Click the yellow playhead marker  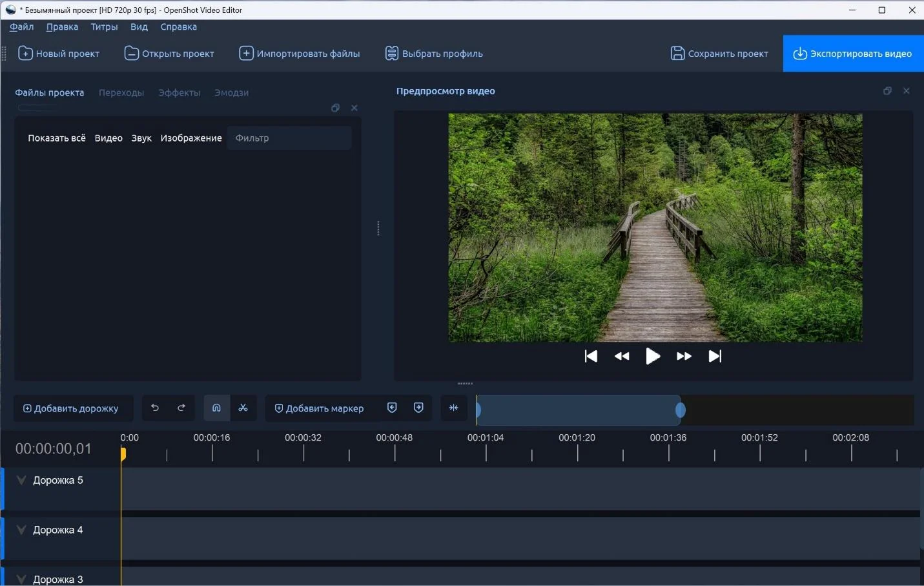123,454
